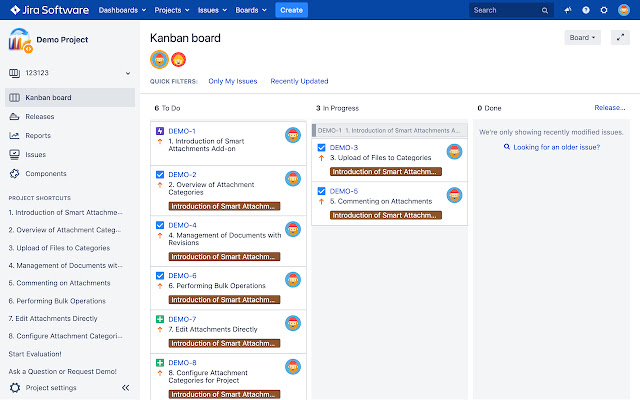The height and width of the screenshot is (400, 640).
Task: Click the Demo Project avatar icon
Action: pos(20,40)
